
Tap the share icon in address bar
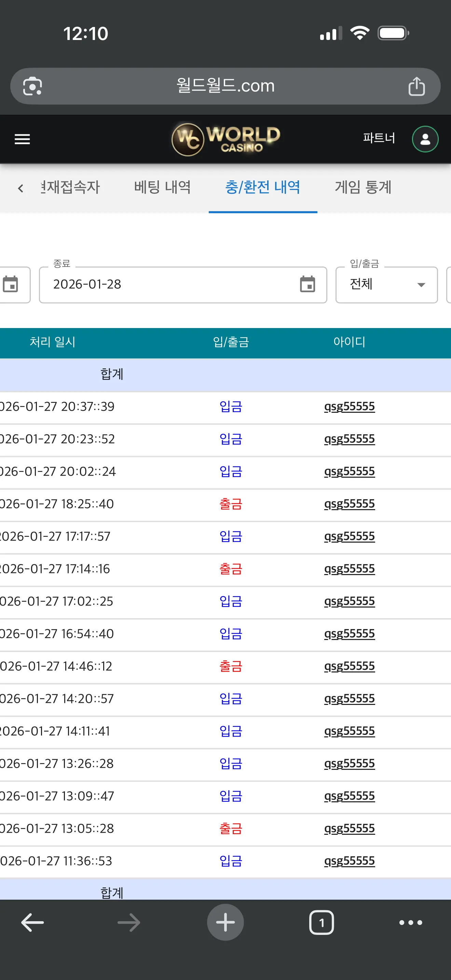click(x=416, y=86)
